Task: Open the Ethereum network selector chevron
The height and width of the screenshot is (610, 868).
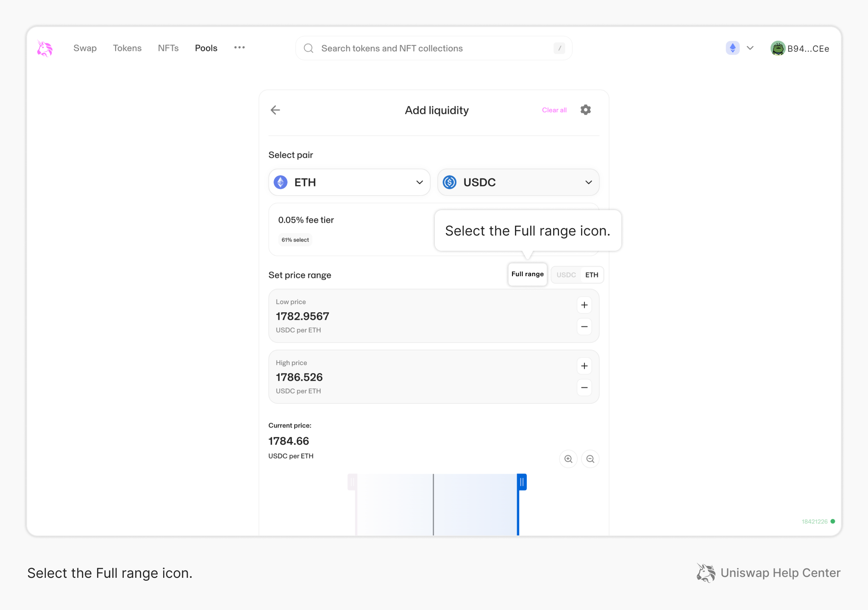Action: point(750,48)
